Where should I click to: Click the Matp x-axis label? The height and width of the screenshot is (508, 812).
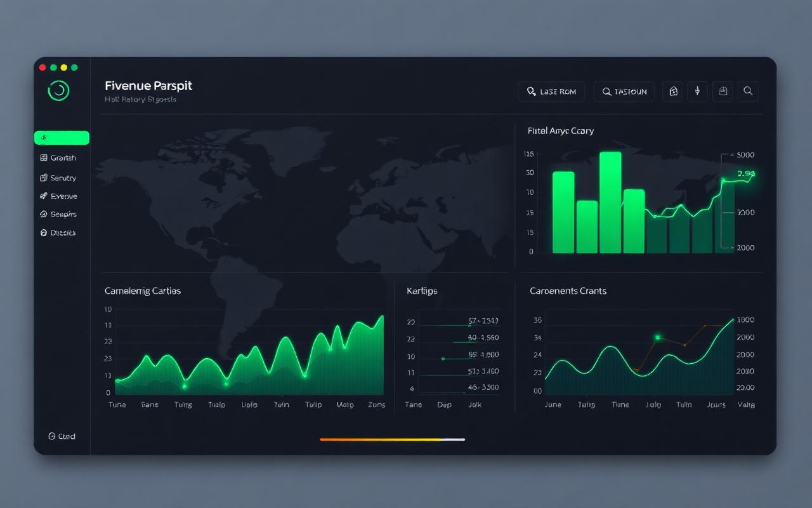point(345,404)
